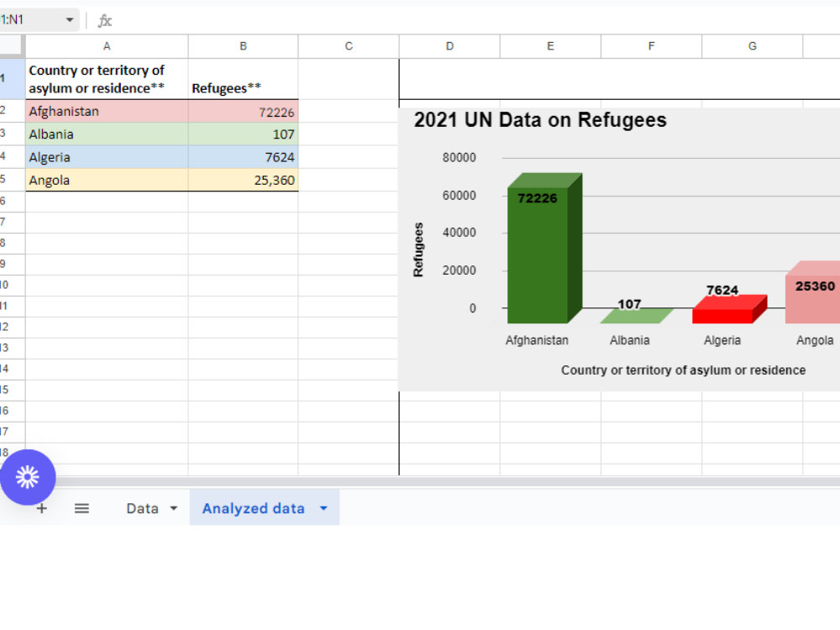Select column G header
840x630 pixels.
point(752,46)
